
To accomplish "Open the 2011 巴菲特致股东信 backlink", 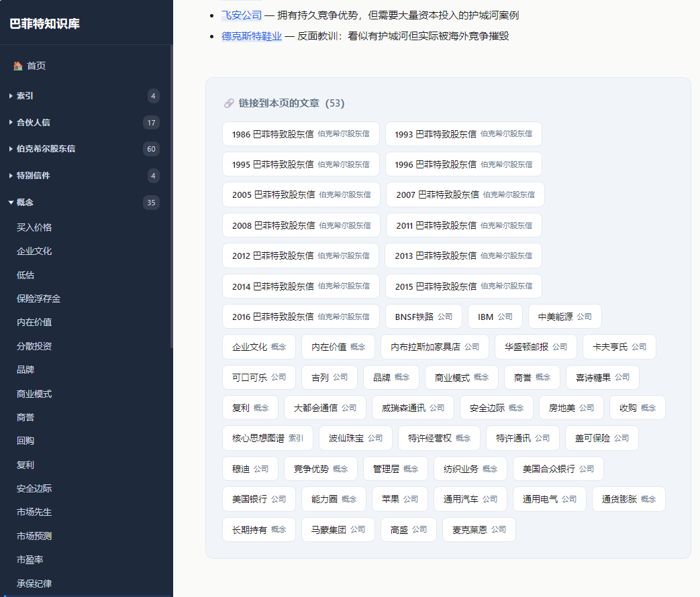I will [x=464, y=225].
